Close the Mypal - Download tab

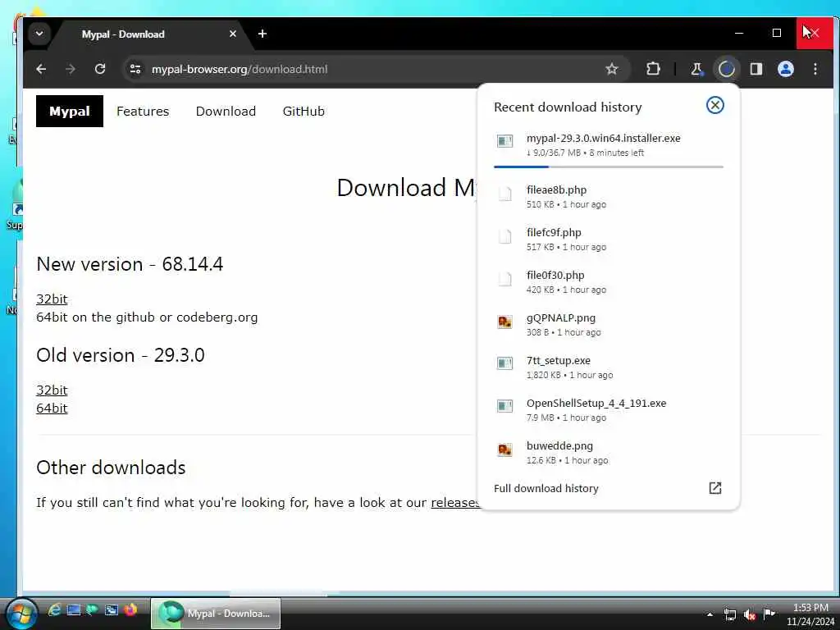pyautogui.click(x=232, y=34)
